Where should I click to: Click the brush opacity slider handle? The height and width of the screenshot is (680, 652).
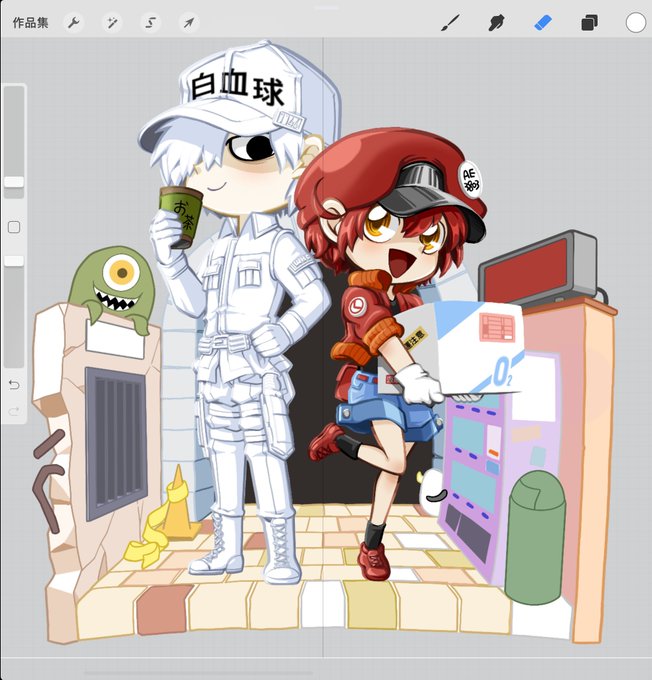point(14,260)
